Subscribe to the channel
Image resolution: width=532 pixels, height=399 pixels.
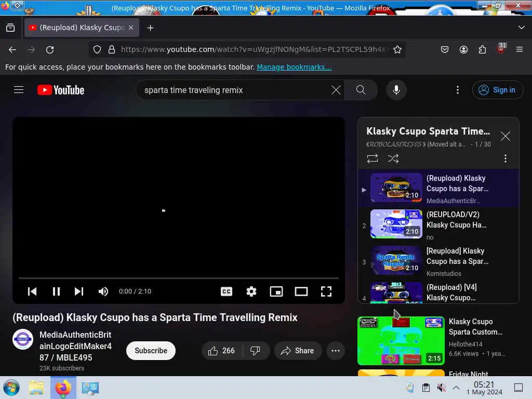[x=151, y=351]
